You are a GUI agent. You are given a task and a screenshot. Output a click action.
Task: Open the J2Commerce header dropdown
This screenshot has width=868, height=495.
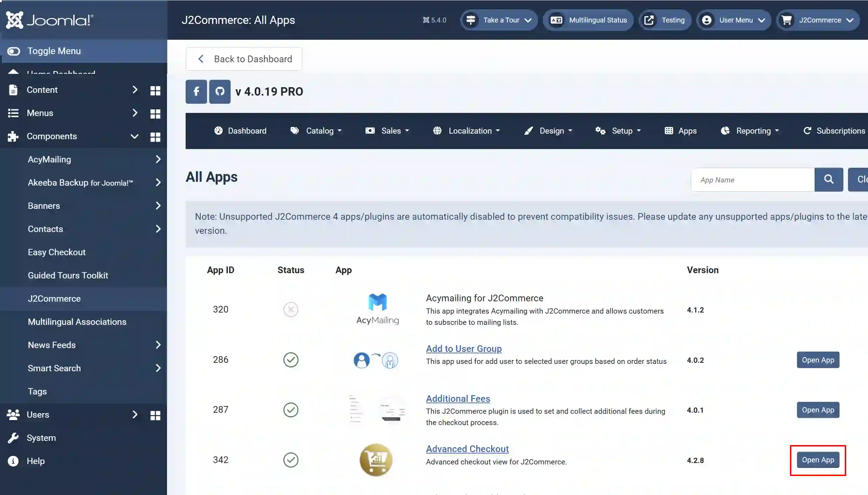pos(818,20)
